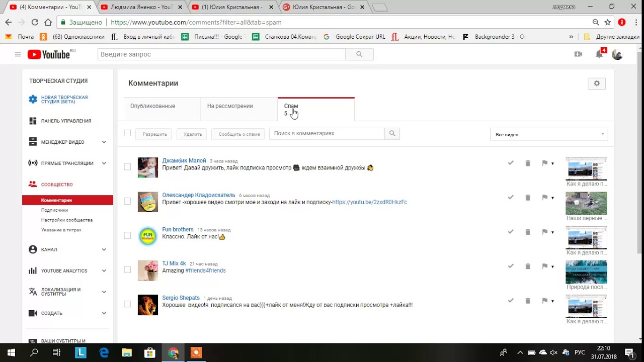Click the Природа video thumbnail

tap(586, 272)
